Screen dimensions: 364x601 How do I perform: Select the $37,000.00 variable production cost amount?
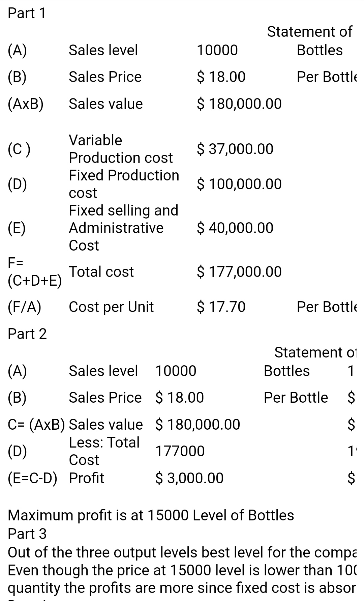pyautogui.click(x=235, y=149)
